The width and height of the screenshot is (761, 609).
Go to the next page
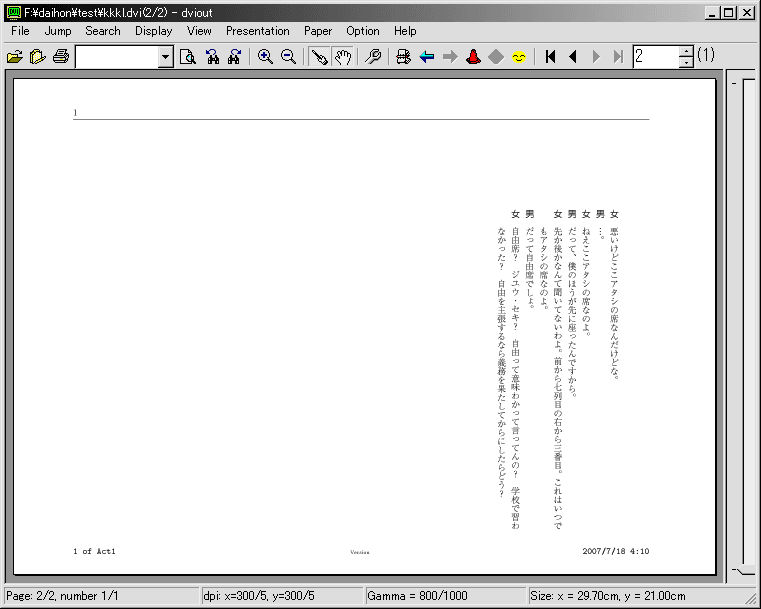click(596, 57)
